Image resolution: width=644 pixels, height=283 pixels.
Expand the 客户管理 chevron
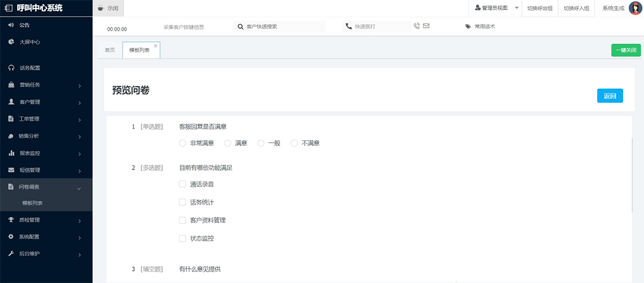click(x=79, y=103)
